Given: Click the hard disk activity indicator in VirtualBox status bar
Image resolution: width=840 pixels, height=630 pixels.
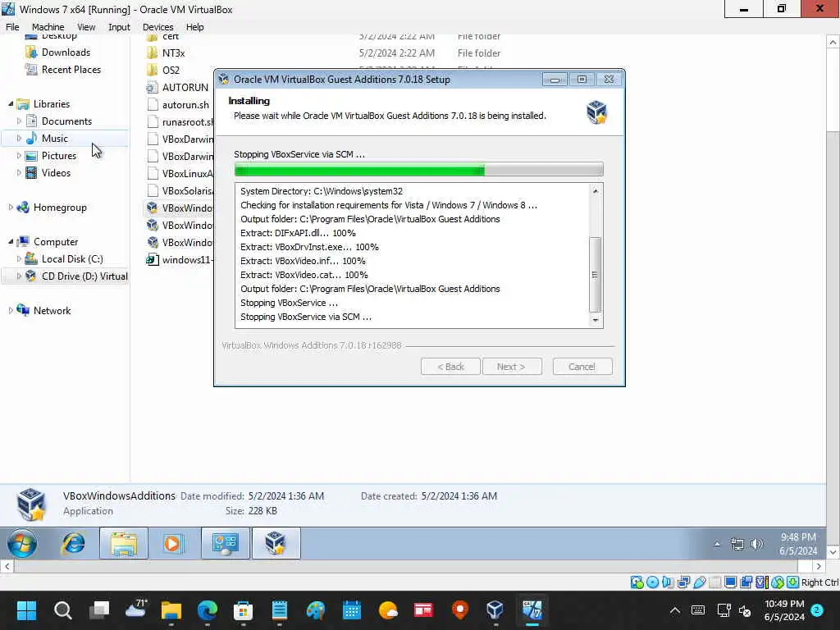Looking at the screenshot, I should tap(637, 582).
